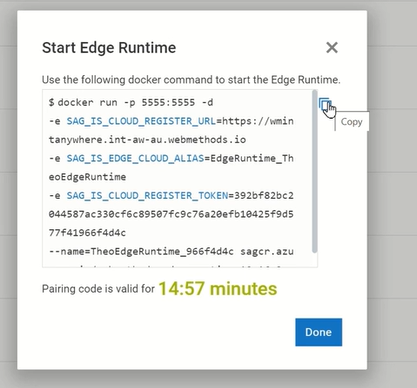Click the Done button
Image resolution: width=417 pixels, height=388 pixels.
pyautogui.click(x=318, y=332)
